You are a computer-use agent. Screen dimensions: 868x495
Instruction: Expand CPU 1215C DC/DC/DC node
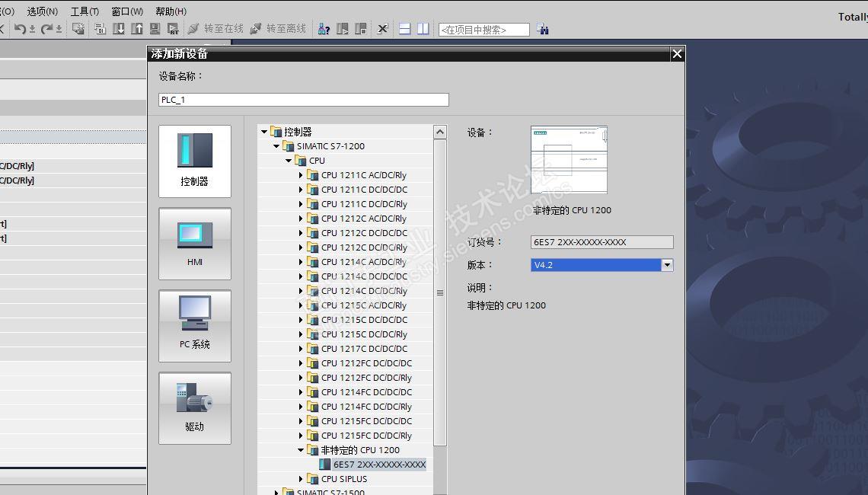click(301, 320)
